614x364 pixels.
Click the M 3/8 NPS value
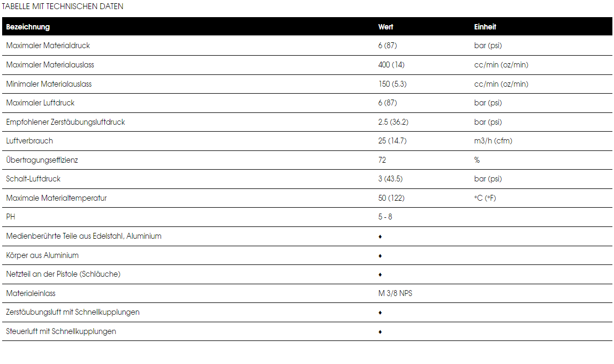(395, 293)
